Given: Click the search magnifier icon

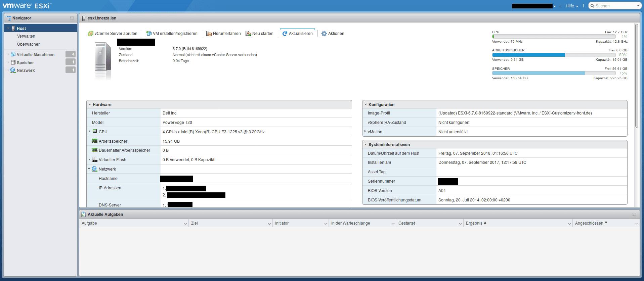Looking at the screenshot, I should pyautogui.click(x=593, y=6).
